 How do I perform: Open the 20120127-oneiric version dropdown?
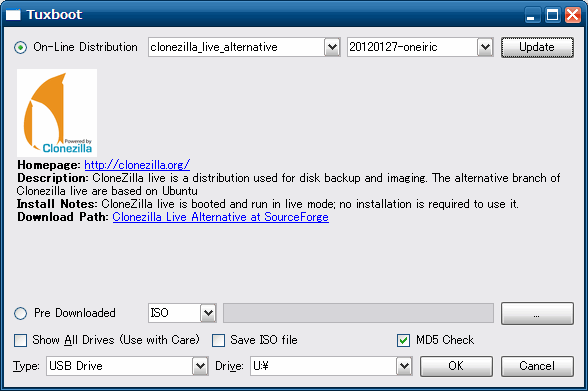tap(420, 47)
